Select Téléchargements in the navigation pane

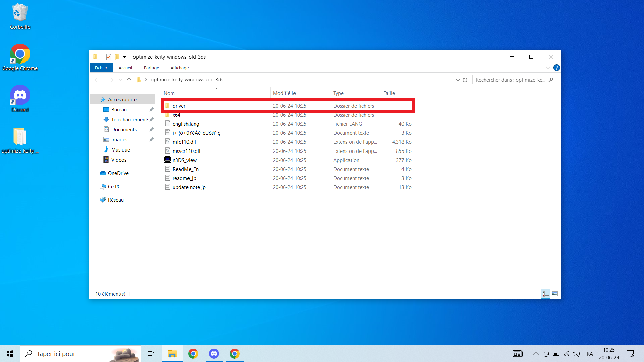(129, 120)
